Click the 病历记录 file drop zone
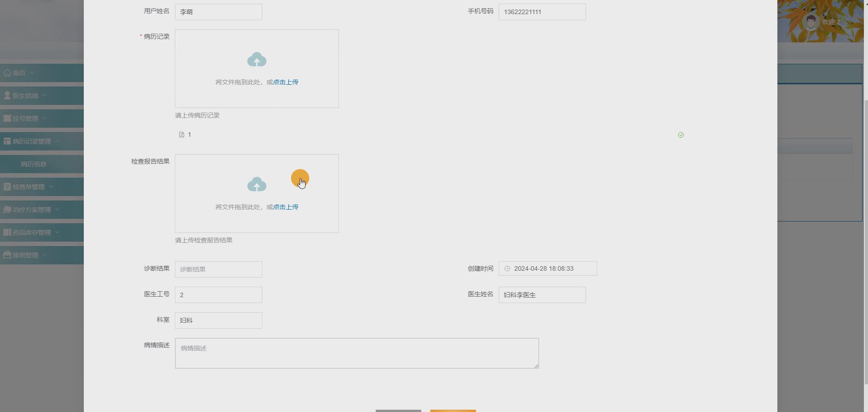This screenshot has height=412, width=868. [x=257, y=69]
